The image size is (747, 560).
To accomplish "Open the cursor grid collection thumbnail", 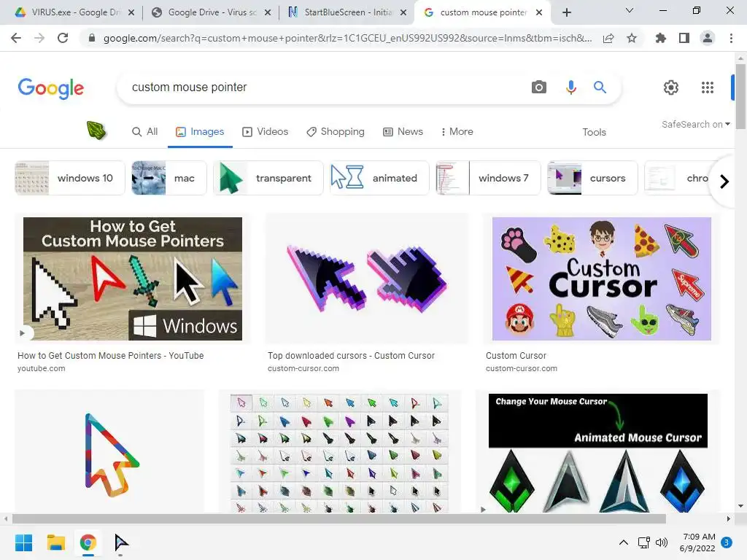I will click(x=339, y=453).
